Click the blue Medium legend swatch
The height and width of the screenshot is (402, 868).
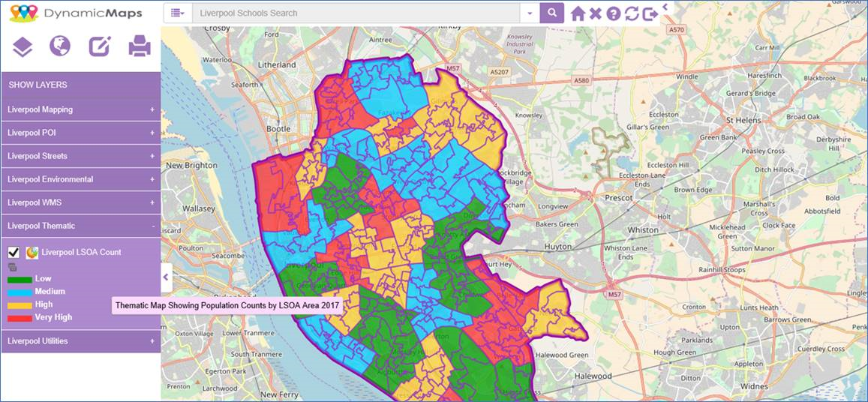pos(20,292)
